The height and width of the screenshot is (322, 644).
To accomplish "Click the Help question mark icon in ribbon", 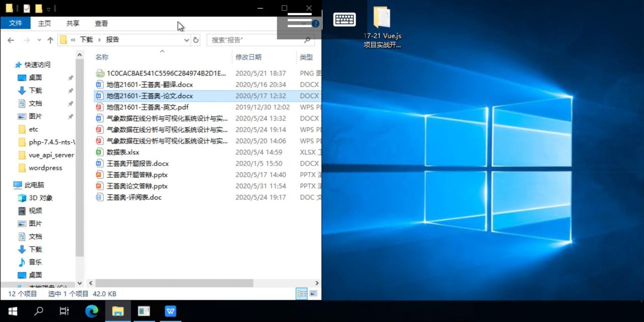I will pyautogui.click(x=315, y=23).
